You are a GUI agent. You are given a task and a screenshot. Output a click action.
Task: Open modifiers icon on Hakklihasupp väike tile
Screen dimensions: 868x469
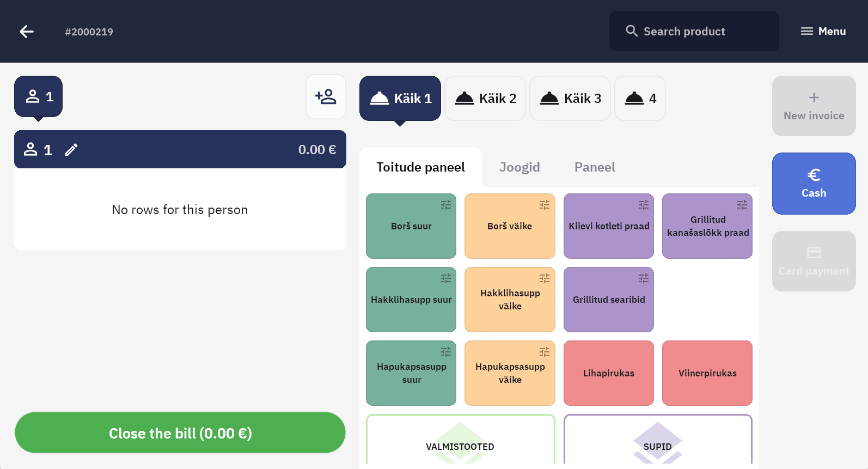[544, 278]
